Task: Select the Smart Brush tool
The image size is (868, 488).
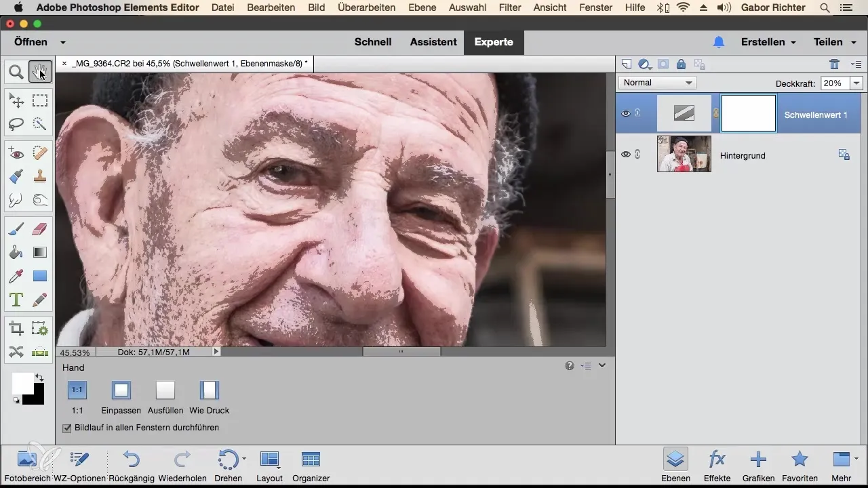Action: (x=16, y=177)
